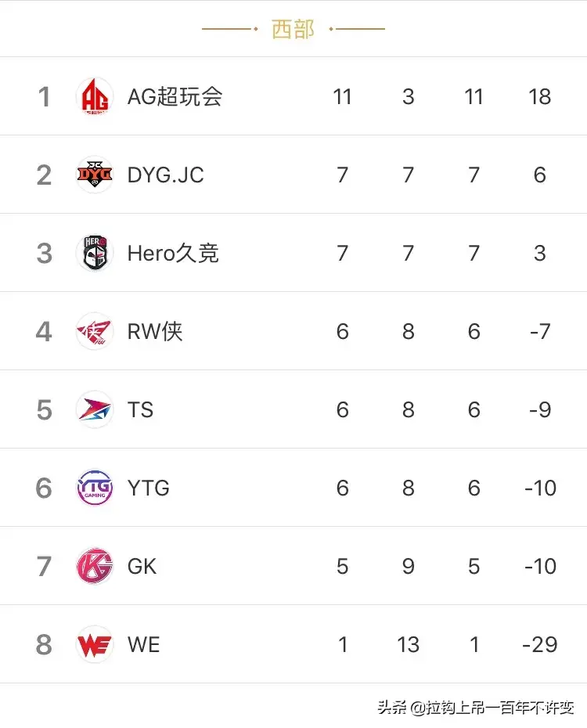Select the DYG.JC team logo
Image resolution: width=587 pixels, height=728 pixels.
point(95,175)
